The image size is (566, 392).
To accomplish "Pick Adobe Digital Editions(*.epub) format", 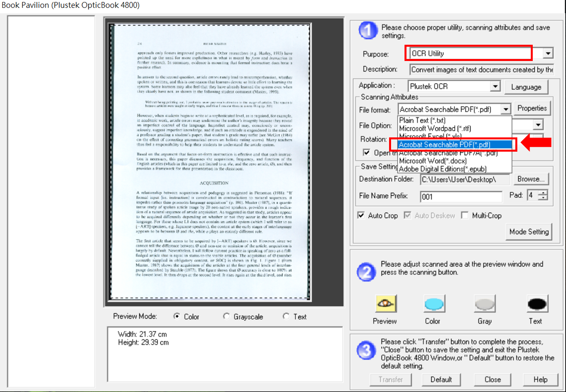I will tap(443, 169).
